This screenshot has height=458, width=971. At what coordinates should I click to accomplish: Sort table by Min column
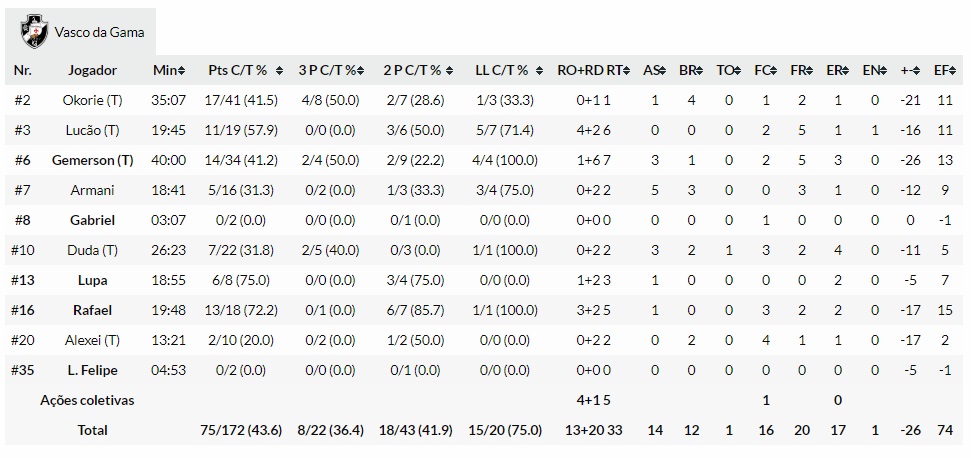coord(169,70)
